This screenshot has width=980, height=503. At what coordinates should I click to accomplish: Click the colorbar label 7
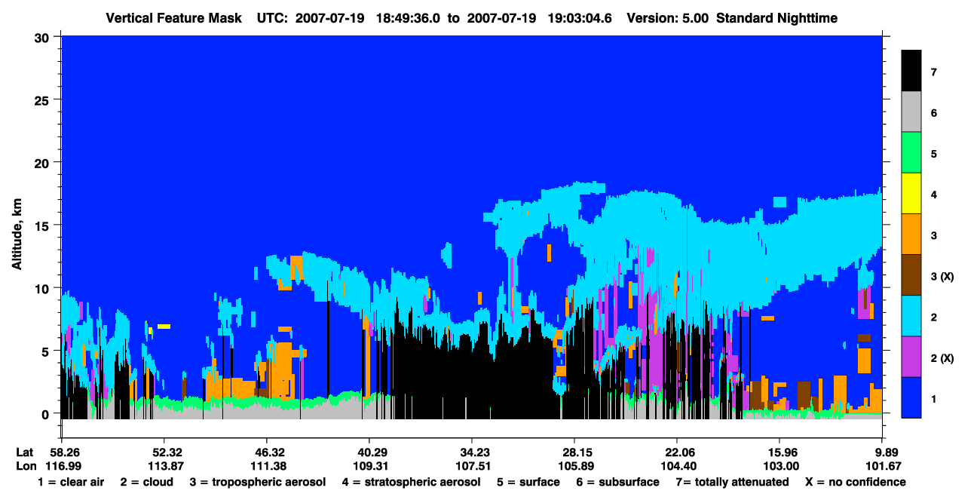click(x=934, y=72)
